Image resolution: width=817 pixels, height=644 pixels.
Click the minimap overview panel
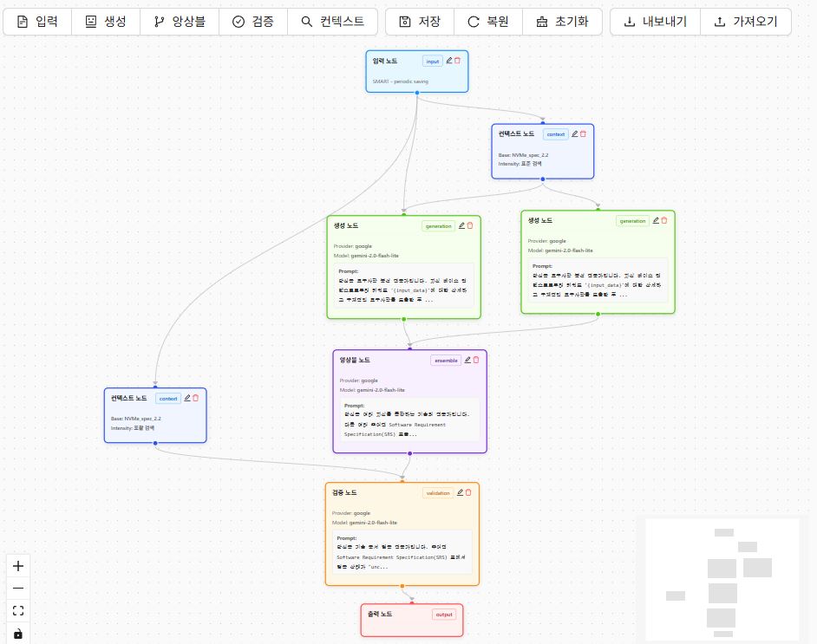(x=722, y=580)
